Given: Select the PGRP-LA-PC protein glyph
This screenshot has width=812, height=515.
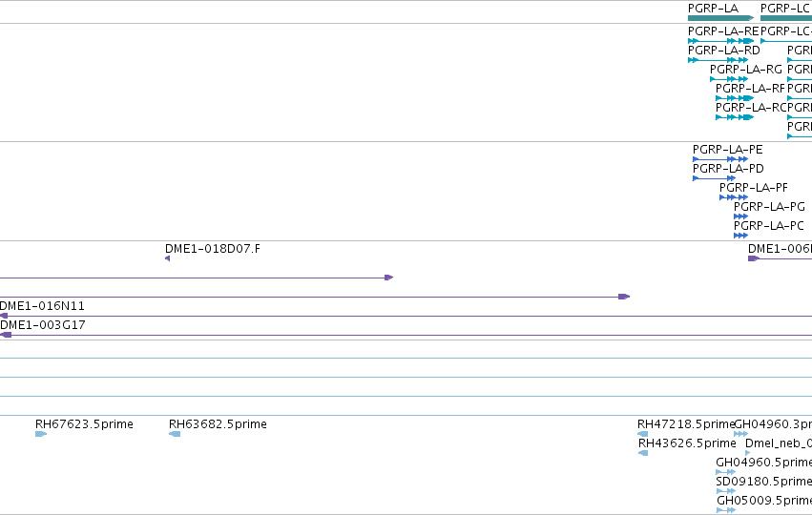Looking at the screenshot, I should [x=741, y=236].
